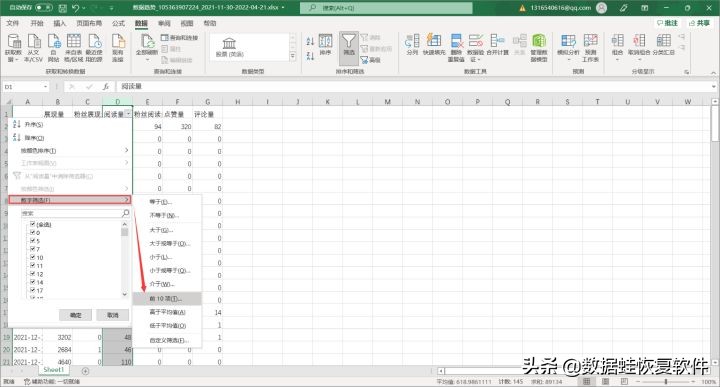
Task: Select the 股票 (Stocks) data type
Action: click(229, 48)
